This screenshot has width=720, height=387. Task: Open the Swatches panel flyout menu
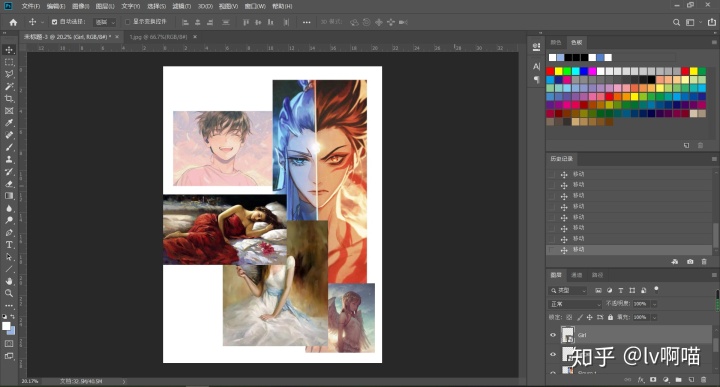click(x=714, y=42)
